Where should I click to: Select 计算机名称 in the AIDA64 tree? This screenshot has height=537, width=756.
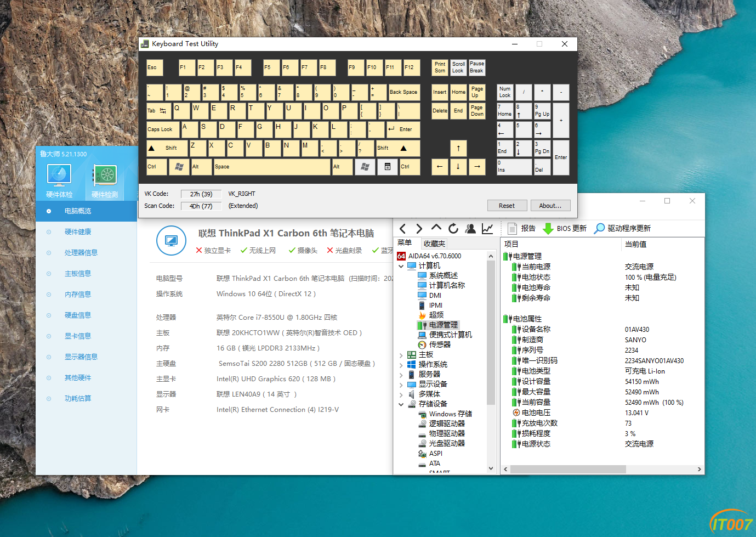pyautogui.click(x=447, y=285)
